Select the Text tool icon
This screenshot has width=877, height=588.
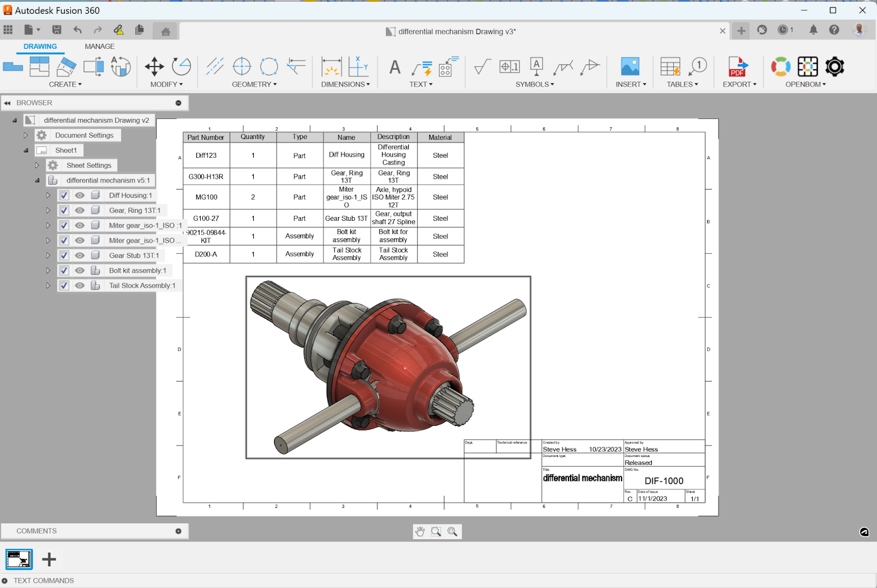pyautogui.click(x=395, y=67)
